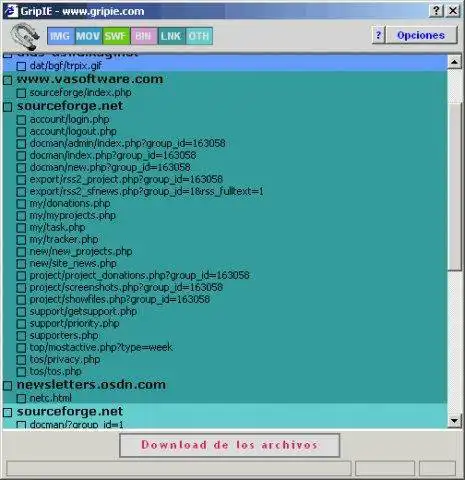Image resolution: width=465 pixels, height=480 pixels.
Task: Click the supporters.php link text
Action: (64, 335)
